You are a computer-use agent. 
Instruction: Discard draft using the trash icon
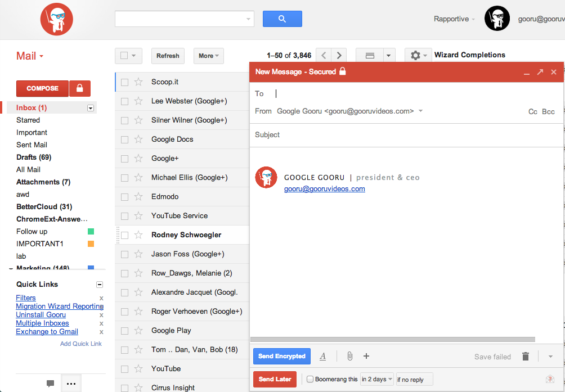tap(526, 357)
